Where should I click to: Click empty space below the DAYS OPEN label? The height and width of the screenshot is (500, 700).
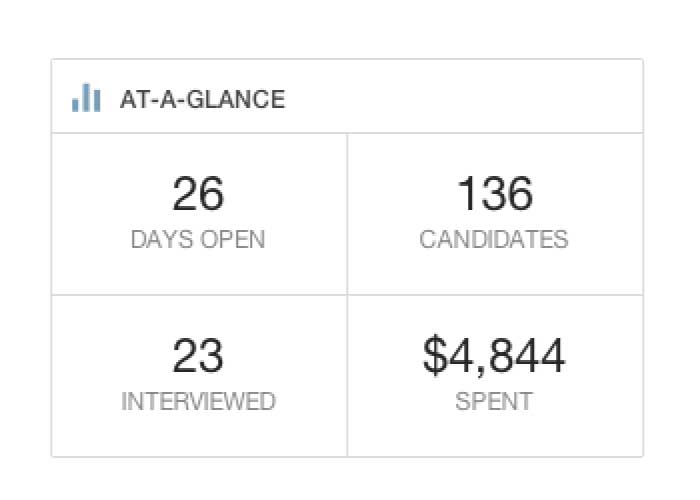click(198, 272)
